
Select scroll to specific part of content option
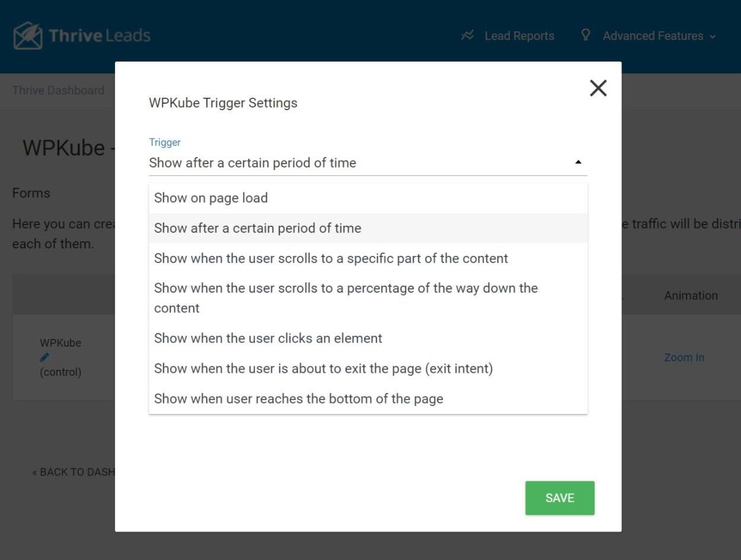click(x=368, y=258)
